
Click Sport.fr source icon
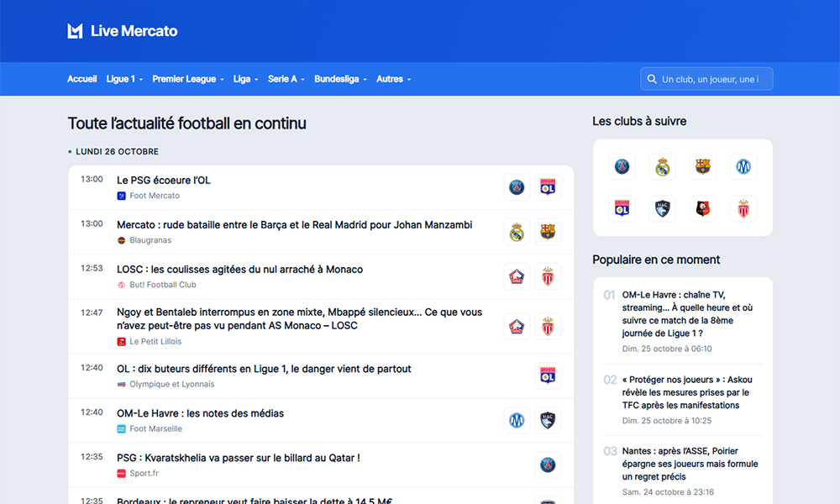pyautogui.click(x=122, y=474)
